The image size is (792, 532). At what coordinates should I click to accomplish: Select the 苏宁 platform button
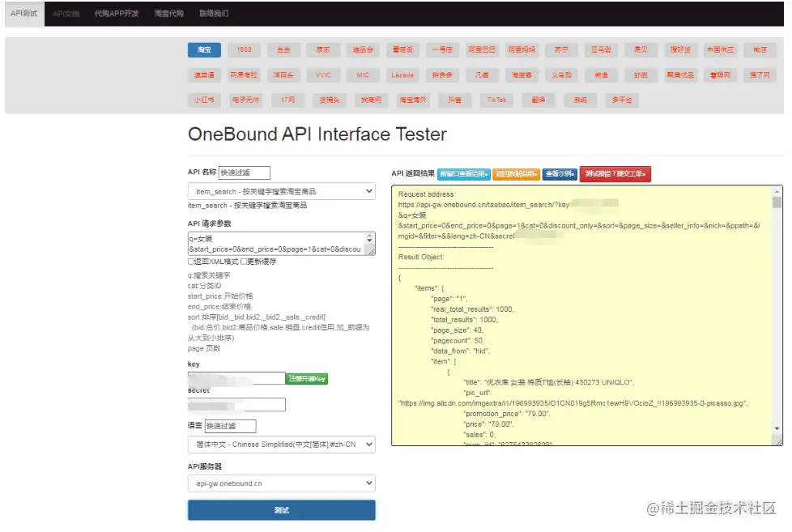561,49
